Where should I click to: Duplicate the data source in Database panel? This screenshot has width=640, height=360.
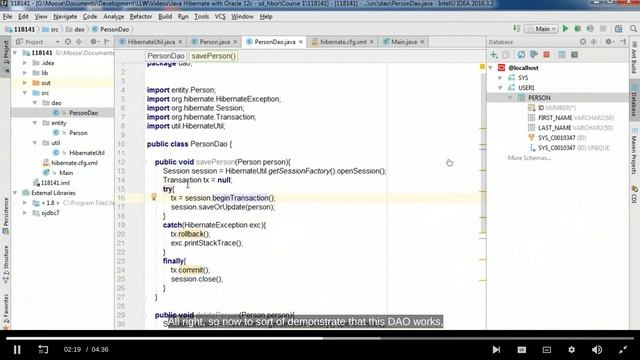pos(506,55)
